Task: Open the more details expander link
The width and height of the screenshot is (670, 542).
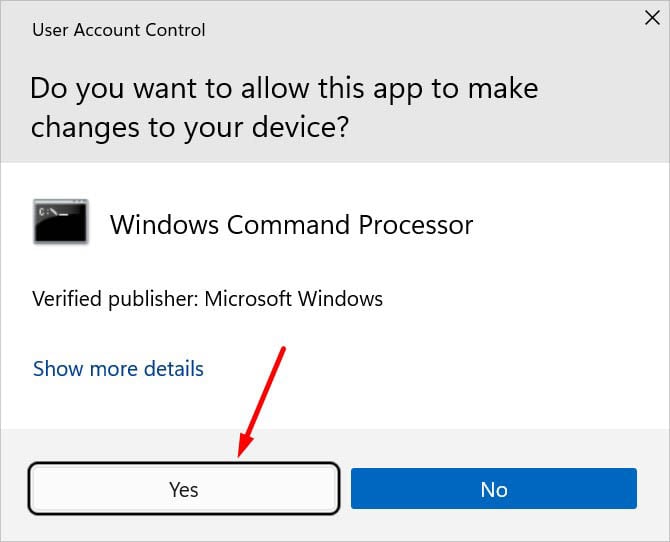Action: (118, 369)
